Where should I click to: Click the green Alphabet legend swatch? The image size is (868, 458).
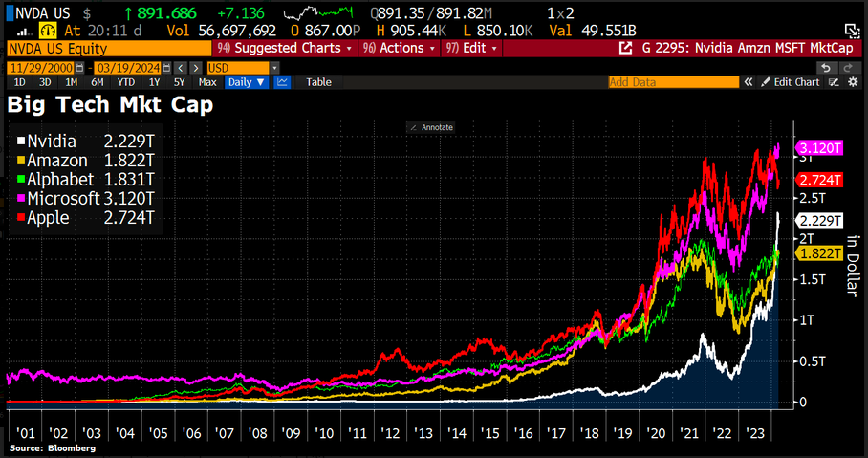click(x=22, y=180)
